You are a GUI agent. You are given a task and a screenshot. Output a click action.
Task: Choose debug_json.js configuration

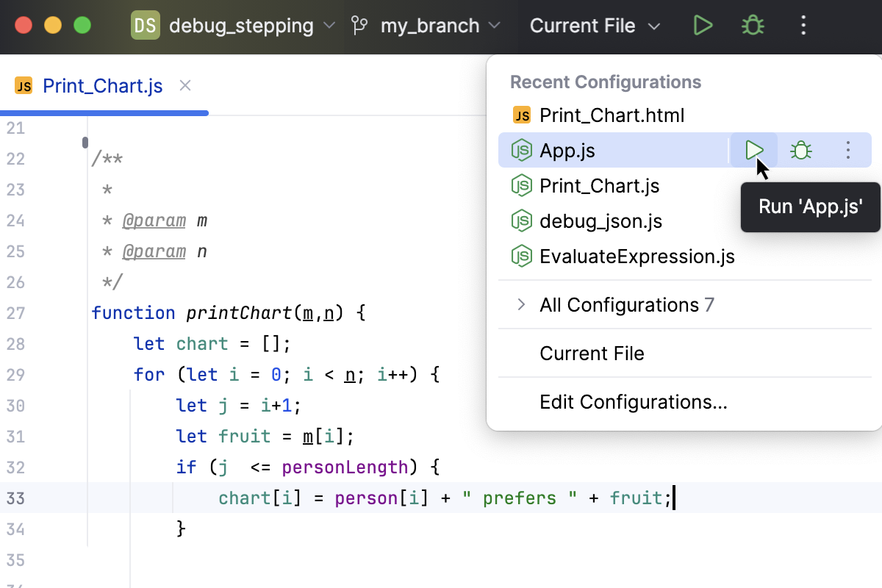point(600,221)
